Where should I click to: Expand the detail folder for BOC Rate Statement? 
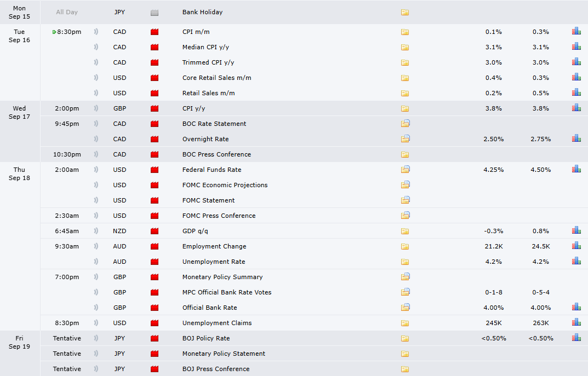pyautogui.click(x=406, y=124)
